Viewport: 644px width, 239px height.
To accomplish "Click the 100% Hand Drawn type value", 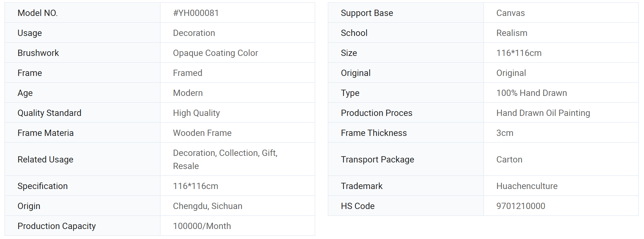I will (x=531, y=93).
